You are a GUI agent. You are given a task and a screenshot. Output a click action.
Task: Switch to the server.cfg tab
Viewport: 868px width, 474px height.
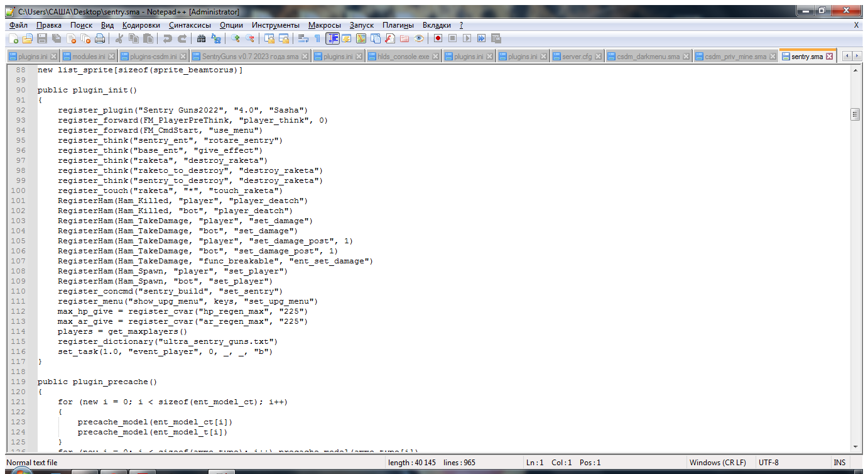point(577,57)
